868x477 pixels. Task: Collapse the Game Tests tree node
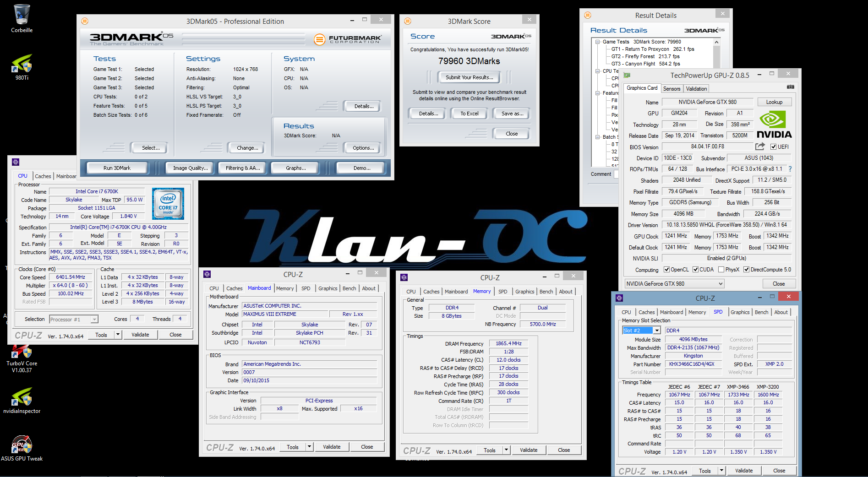point(597,42)
